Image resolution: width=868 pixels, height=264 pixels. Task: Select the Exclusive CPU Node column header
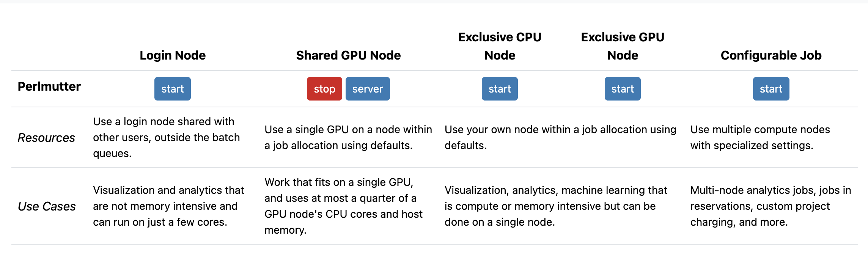tap(500, 46)
